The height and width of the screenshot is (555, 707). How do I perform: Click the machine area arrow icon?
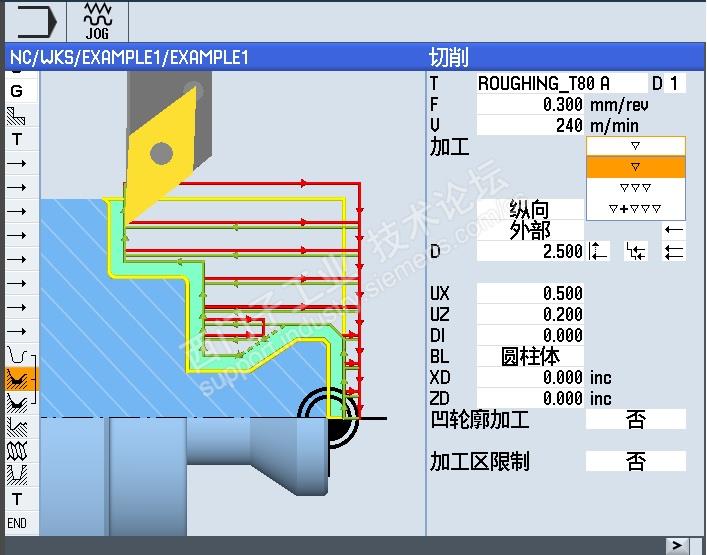35,21
